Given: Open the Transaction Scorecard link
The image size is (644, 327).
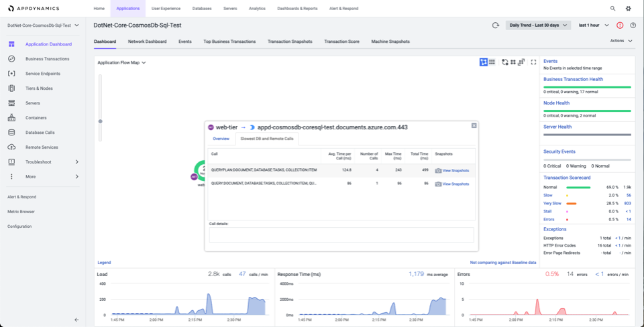Looking at the screenshot, I should pos(567,178).
